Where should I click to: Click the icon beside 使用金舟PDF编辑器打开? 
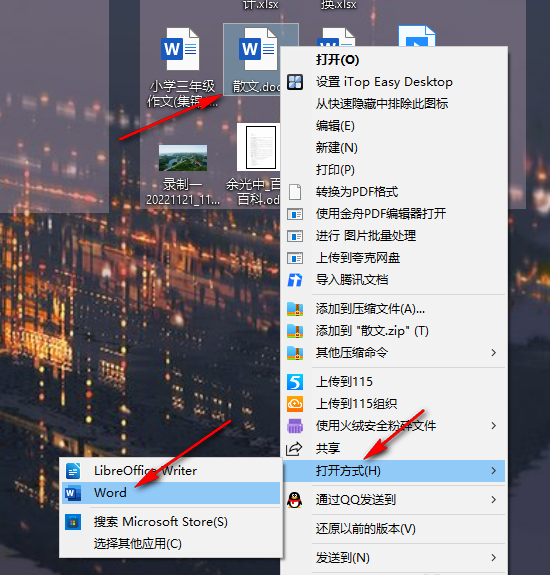coord(295,214)
